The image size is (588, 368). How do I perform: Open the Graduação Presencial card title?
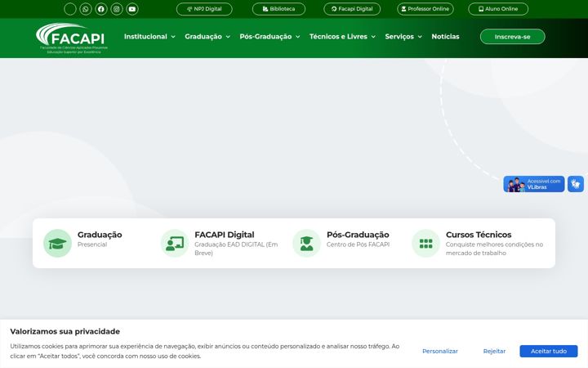100,235
